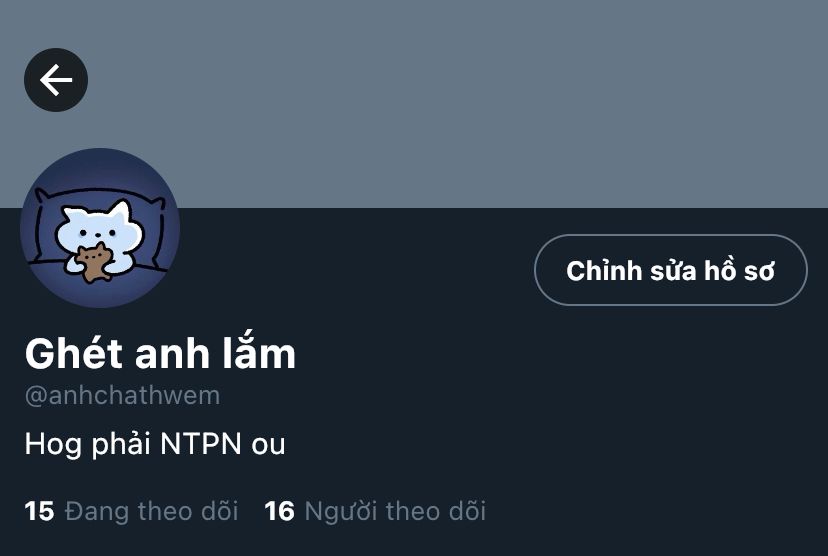The height and width of the screenshot is (556, 828).
Task: Open the Người theo dõi list
Action: coord(375,511)
